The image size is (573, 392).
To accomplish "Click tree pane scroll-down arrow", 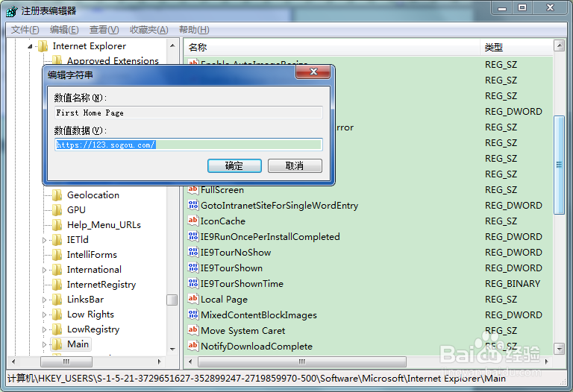I will point(172,350).
